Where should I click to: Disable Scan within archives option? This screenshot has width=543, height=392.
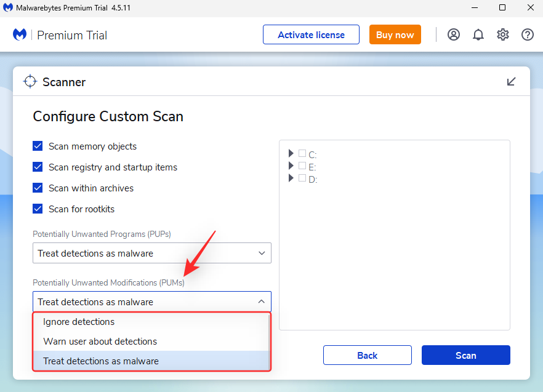tap(38, 188)
